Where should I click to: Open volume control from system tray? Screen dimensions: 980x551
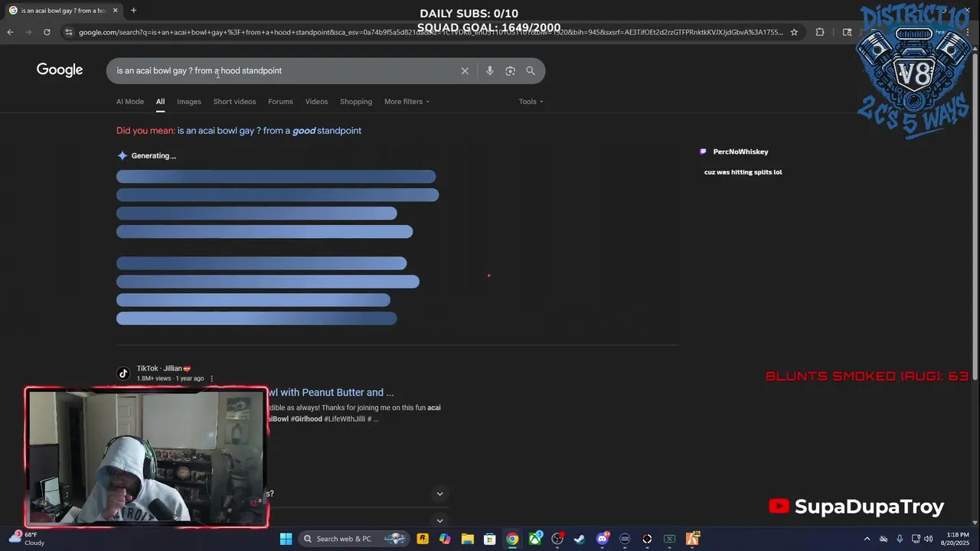tap(930, 539)
